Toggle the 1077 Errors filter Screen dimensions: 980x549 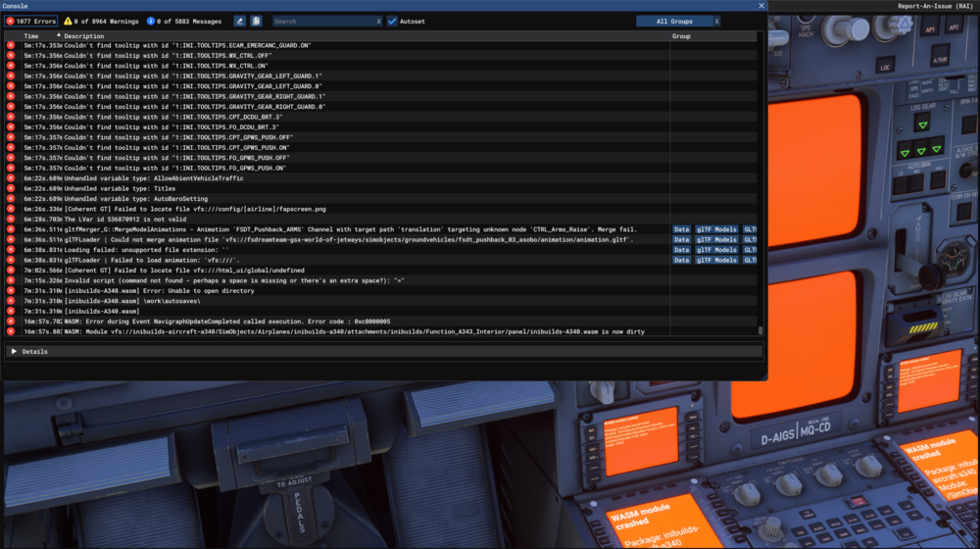click(x=31, y=21)
